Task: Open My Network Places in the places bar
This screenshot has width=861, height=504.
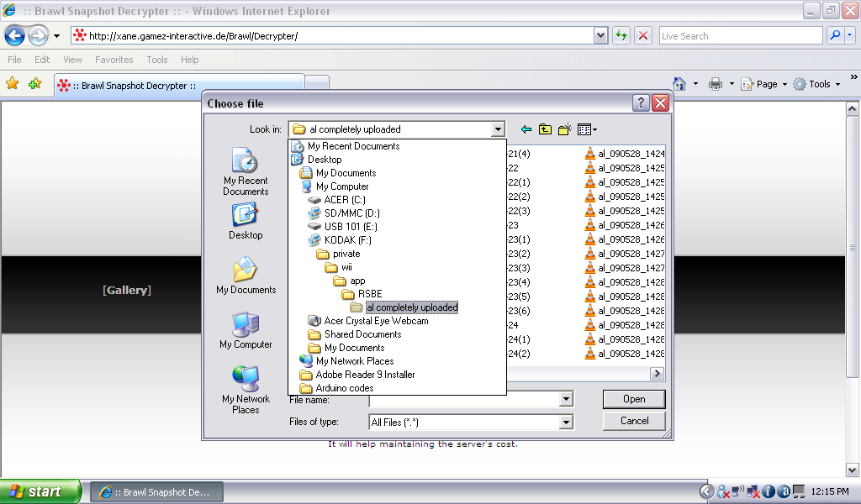Action: (246, 389)
